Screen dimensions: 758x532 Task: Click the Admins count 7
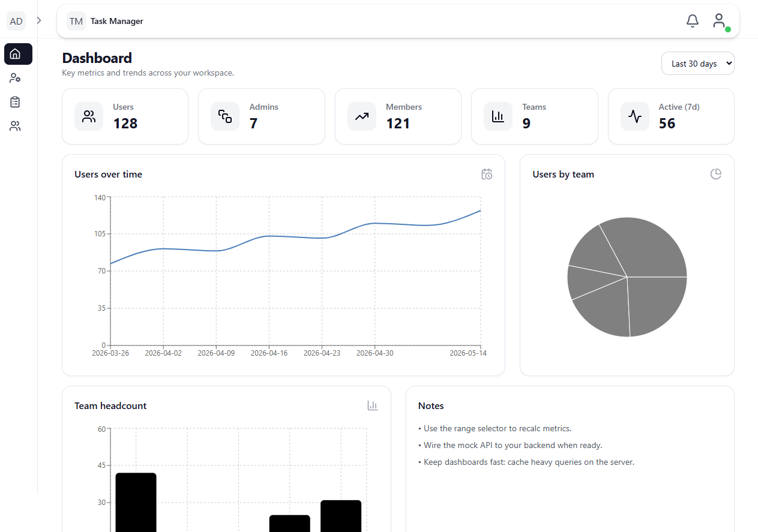coord(253,124)
